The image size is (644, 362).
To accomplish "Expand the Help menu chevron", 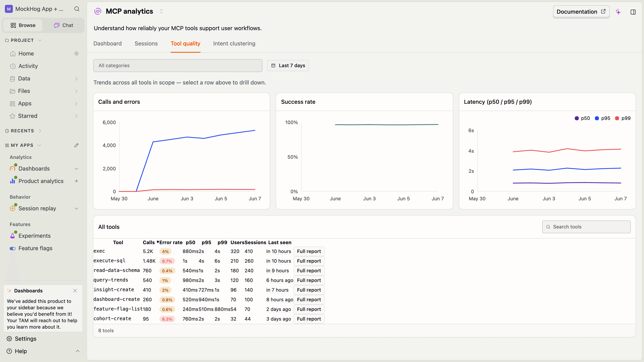I will (x=78, y=351).
